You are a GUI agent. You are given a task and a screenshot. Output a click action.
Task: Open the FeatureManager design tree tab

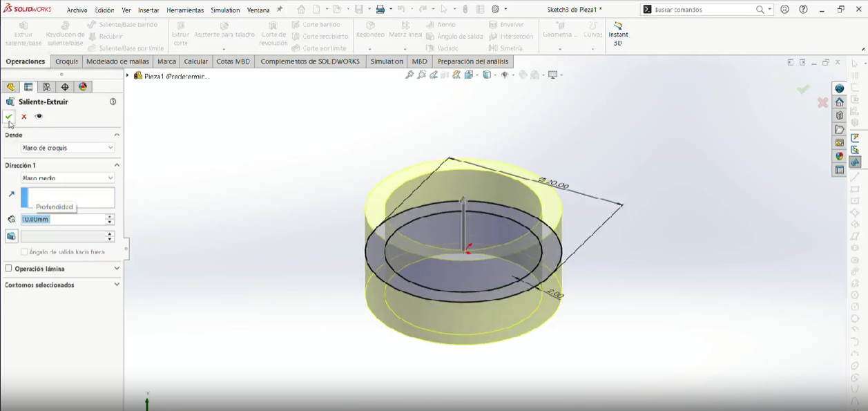[10, 87]
